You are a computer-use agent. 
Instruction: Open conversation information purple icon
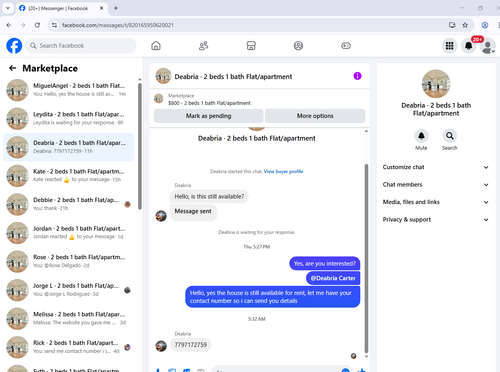pos(357,76)
